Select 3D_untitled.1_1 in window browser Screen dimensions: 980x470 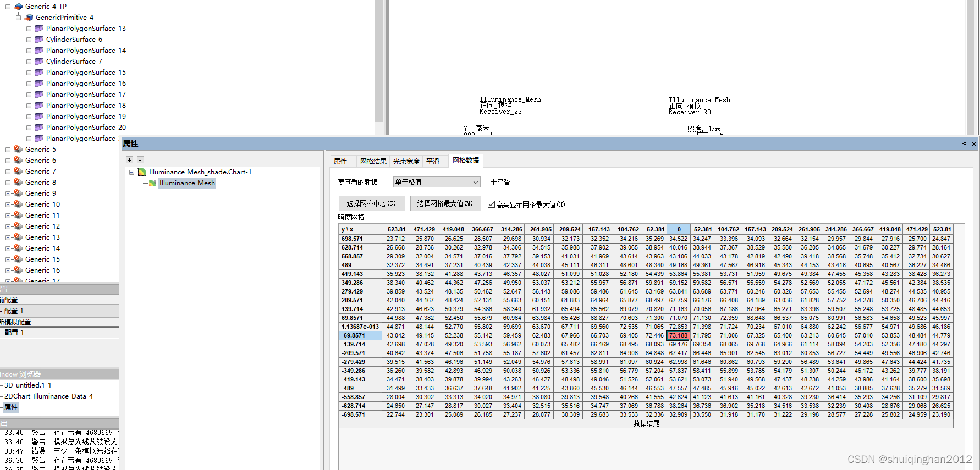[27, 385]
